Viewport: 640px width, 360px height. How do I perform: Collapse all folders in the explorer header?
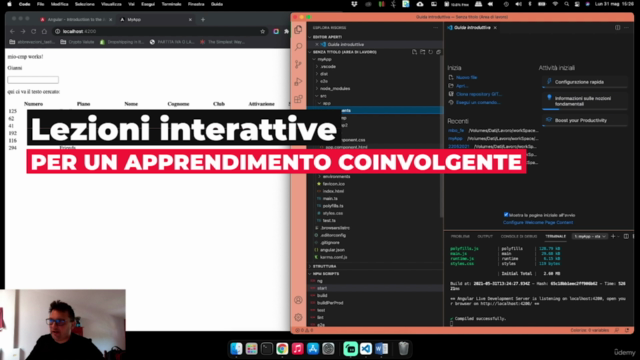click(x=438, y=52)
